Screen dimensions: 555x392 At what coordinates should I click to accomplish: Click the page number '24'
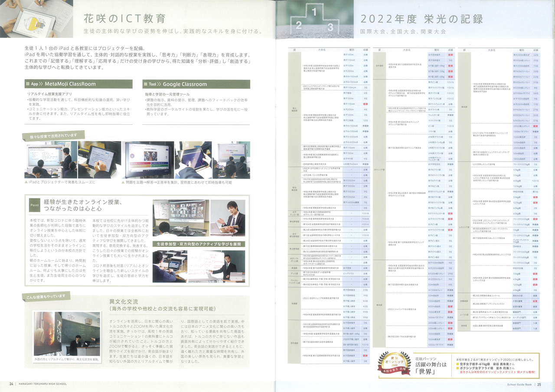coord(12,384)
